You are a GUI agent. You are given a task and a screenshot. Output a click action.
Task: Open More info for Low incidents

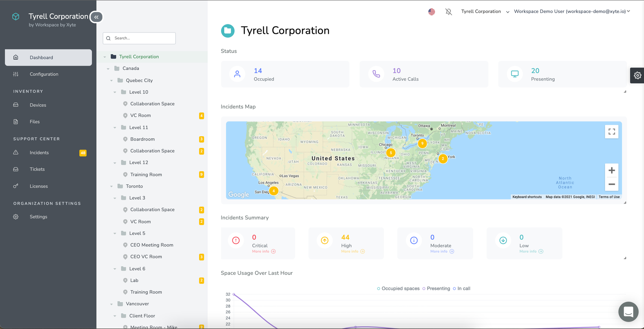(531, 251)
